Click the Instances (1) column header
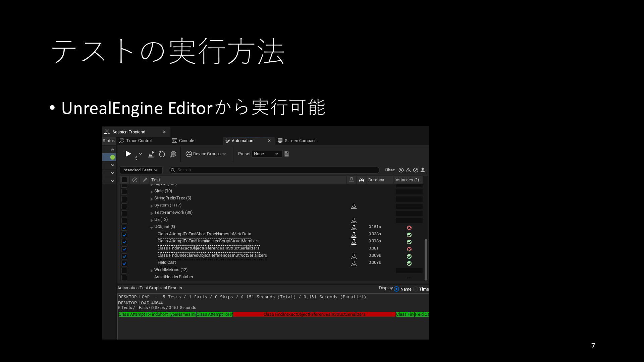Viewport: 644px width, 362px height. pyautogui.click(x=407, y=180)
